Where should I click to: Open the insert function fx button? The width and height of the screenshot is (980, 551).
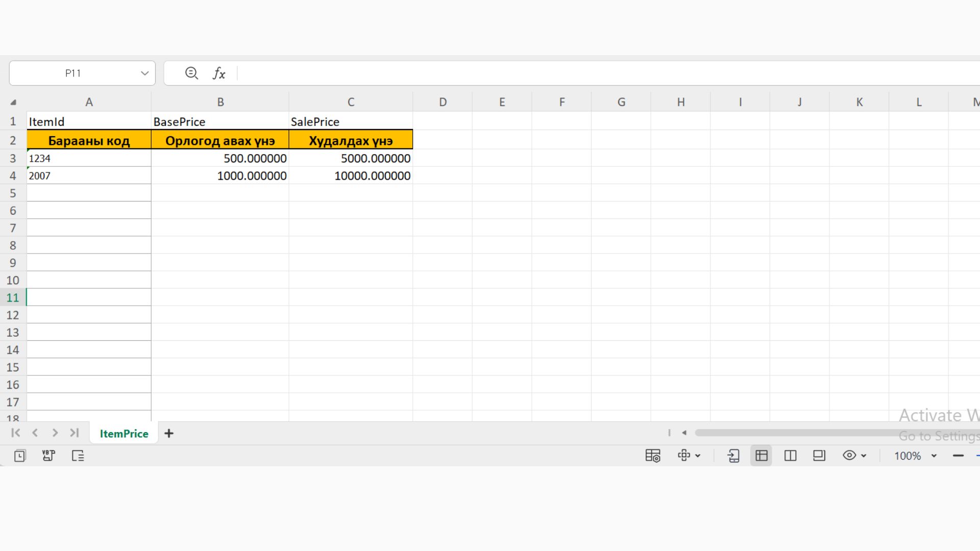(x=219, y=73)
